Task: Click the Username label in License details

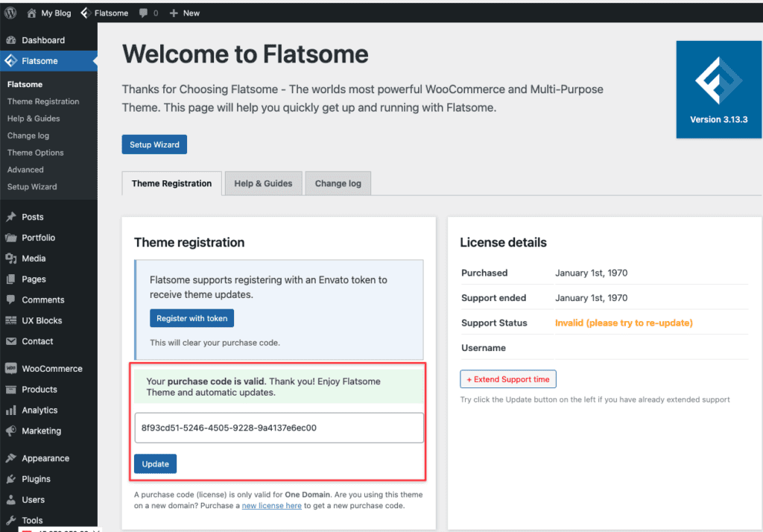Action: [484, 348]
